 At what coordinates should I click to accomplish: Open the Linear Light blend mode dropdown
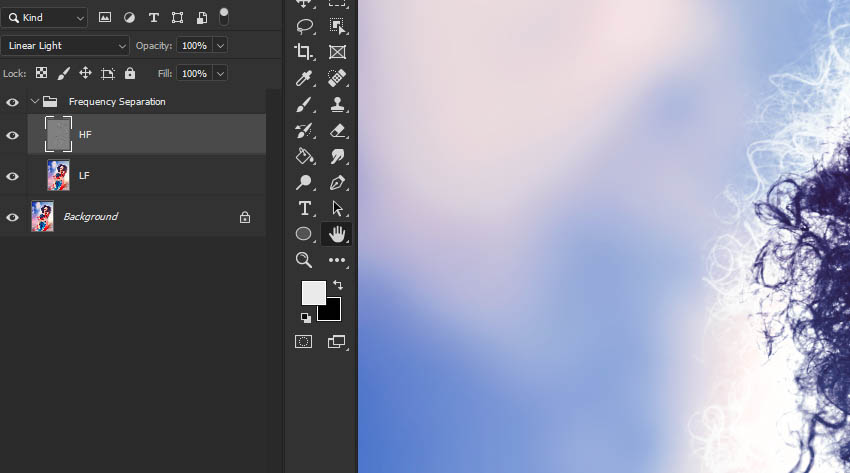click(x=65, y=46)
